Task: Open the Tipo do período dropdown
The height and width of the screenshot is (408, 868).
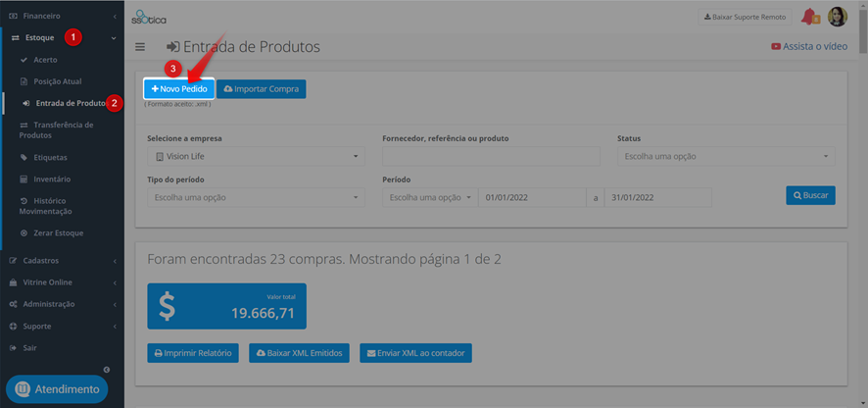Action: [257, 197]
